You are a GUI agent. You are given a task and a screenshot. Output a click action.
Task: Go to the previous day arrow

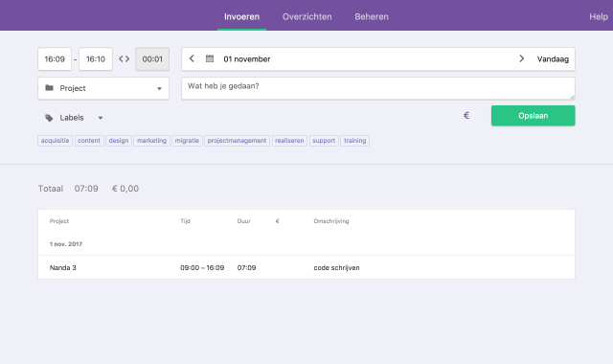click(192, 58)
